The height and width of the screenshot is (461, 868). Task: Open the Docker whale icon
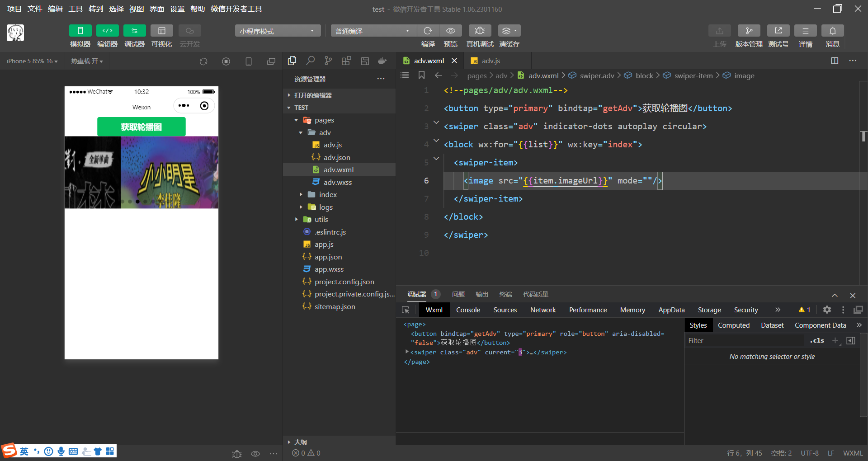(x=382, y=61)
